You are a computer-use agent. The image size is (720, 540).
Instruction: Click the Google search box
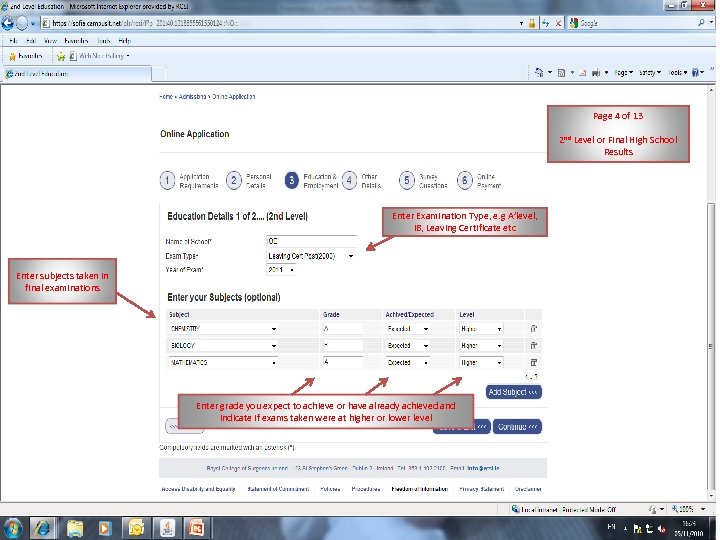631,22
